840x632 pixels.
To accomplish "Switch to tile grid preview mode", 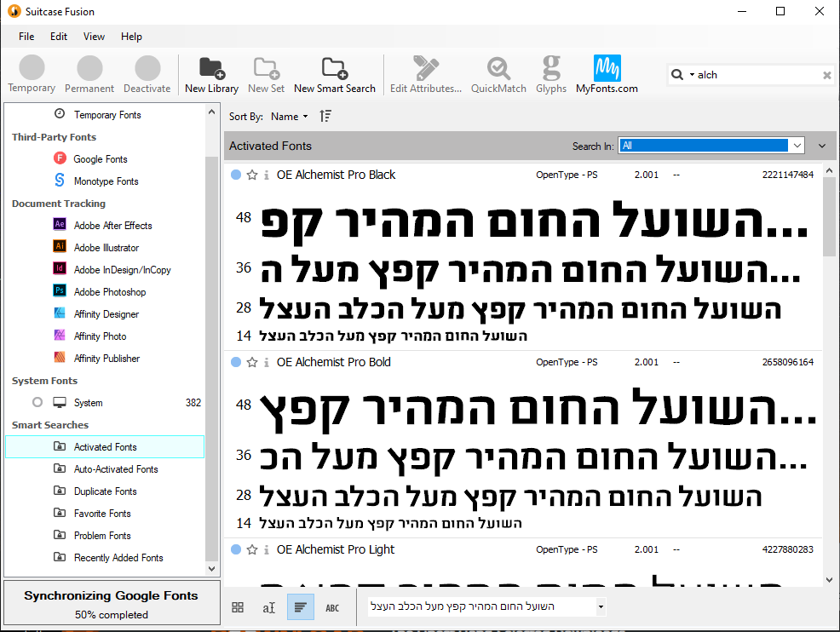I will 238,607.
